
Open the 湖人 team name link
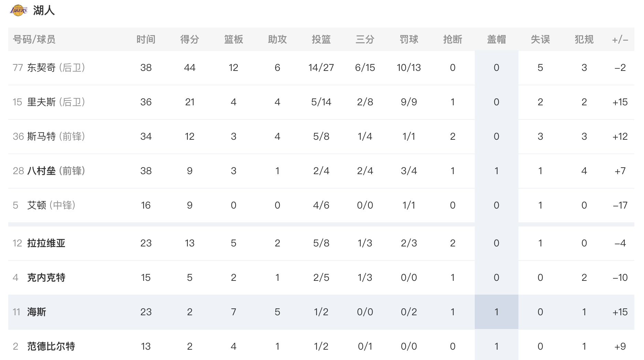click(44, 10)
